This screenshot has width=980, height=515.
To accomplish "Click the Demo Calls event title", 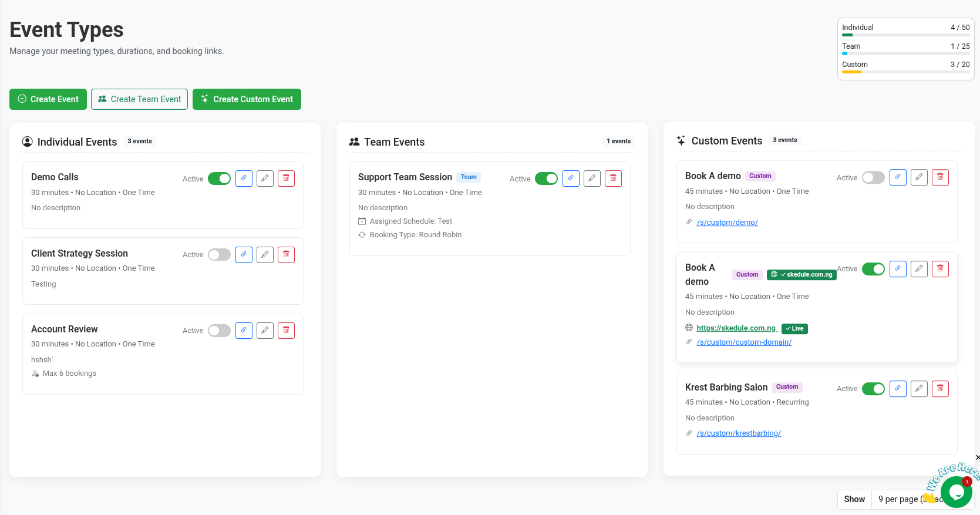I will click(55, 177).
